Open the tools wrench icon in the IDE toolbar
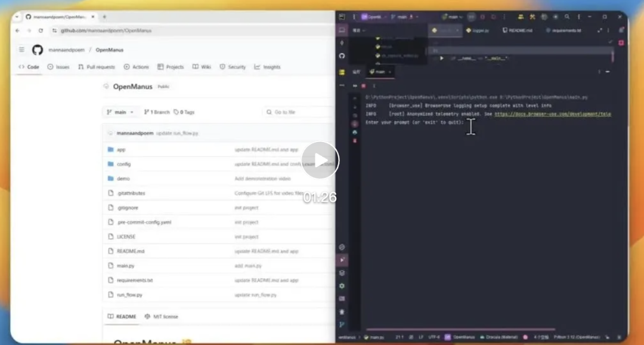 (x=532, y=17)
